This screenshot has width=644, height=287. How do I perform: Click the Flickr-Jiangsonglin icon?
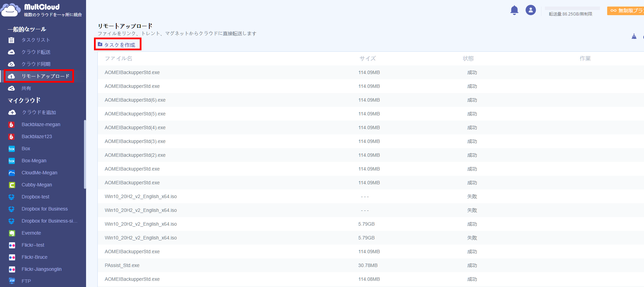coord(12,269)
